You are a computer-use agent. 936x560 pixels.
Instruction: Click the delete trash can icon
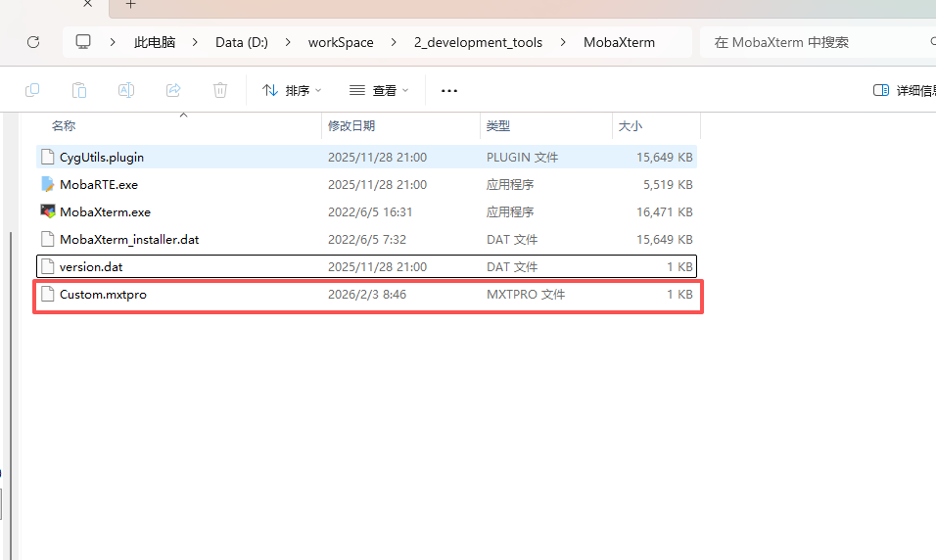point(220,90)
